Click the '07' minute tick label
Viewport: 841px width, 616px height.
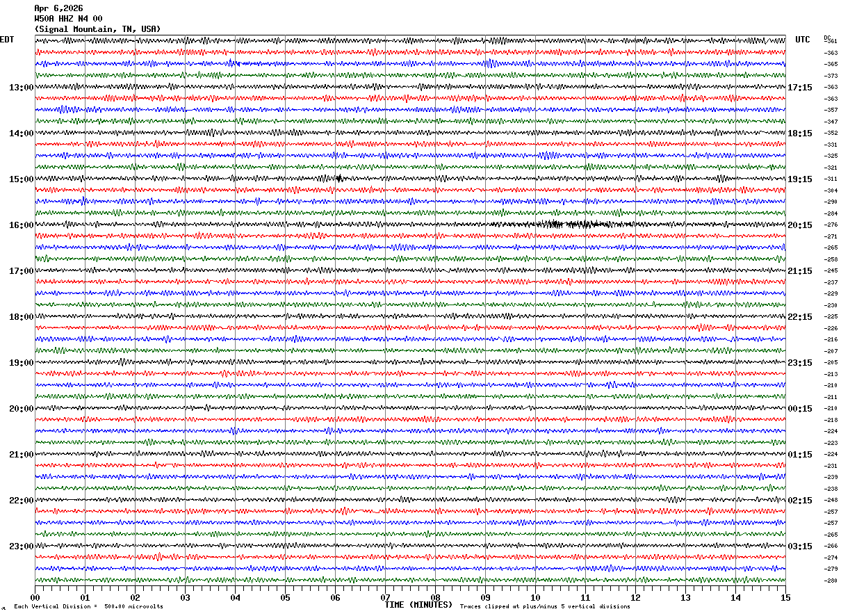tap(385, 597)
